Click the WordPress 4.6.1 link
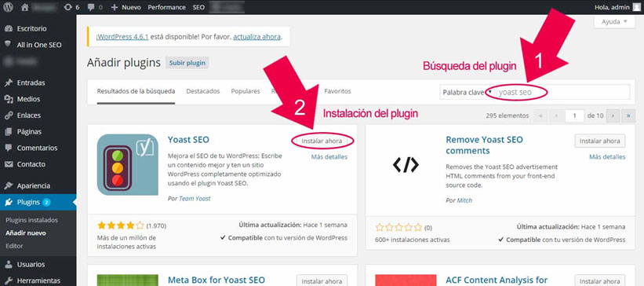Screen dimensions: 644x286 [122, 37]
